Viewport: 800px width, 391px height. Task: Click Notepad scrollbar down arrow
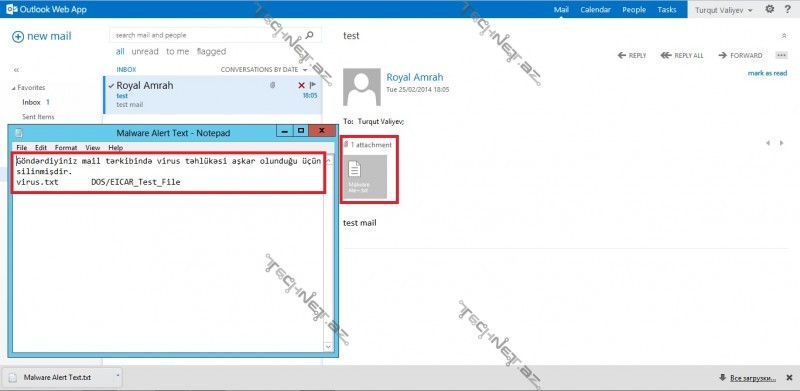click(x=328, y=346)
